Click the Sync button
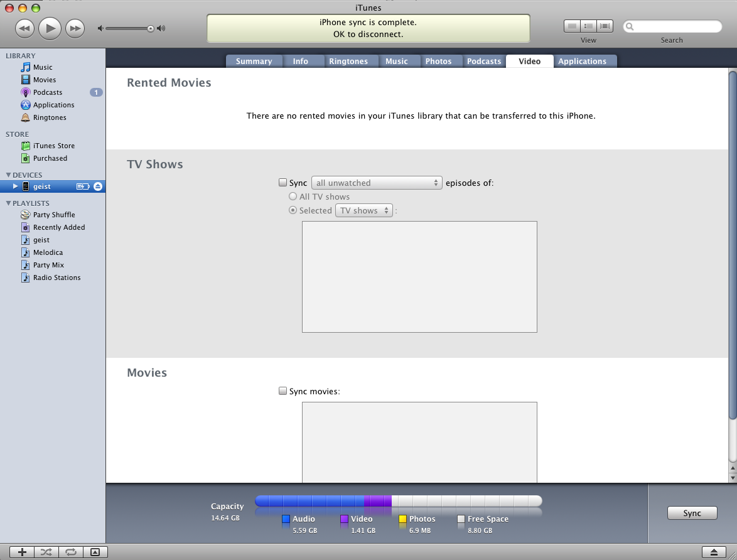 point(692,513)
